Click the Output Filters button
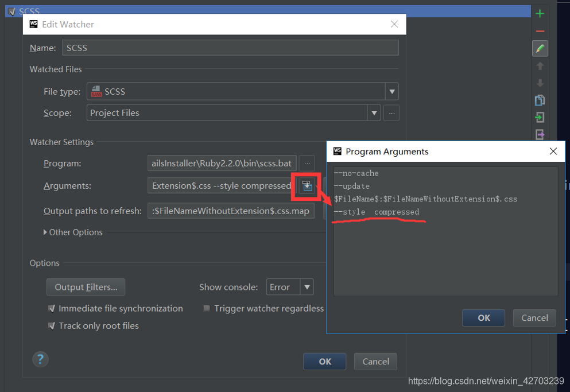570x392 pixels. click(86, 287)
